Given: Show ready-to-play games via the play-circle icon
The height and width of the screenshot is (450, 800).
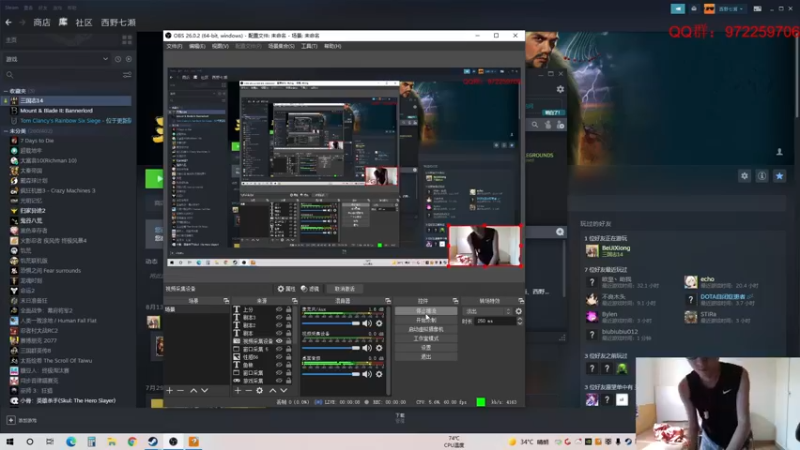Looking at the screenshot, I should tap(129, 59).
